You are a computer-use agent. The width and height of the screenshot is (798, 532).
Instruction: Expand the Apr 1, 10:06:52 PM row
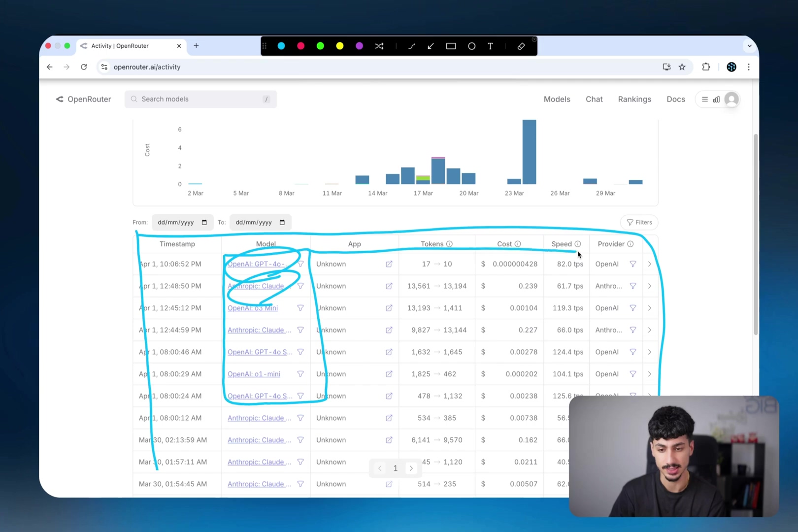click(x=649, y=264)
